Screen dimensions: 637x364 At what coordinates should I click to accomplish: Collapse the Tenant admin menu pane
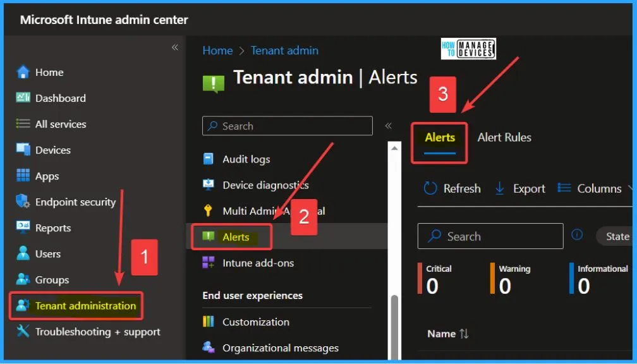pyautogui.click(x=389, y=126)
